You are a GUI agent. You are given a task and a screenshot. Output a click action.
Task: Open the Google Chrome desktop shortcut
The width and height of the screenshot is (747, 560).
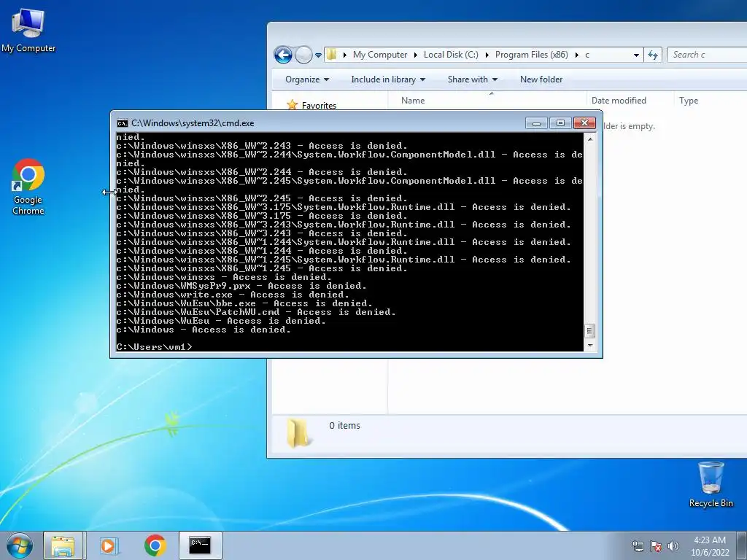point(28,187)
